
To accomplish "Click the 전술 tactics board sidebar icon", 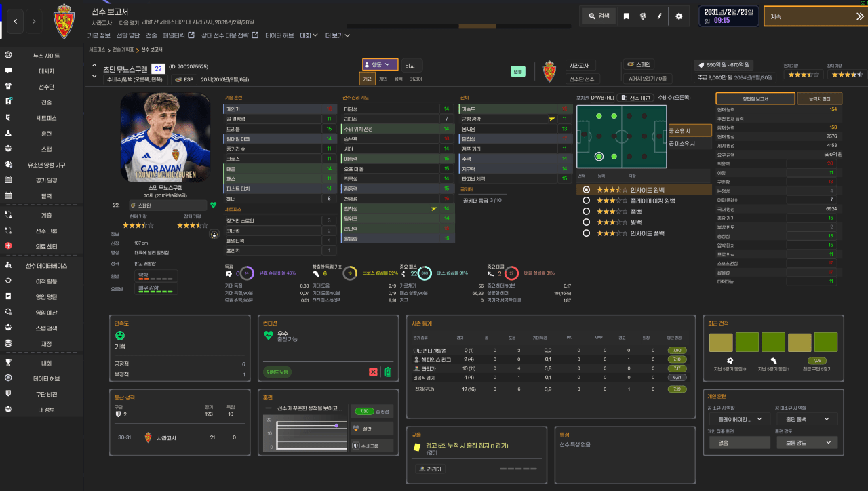I will 8,102.
